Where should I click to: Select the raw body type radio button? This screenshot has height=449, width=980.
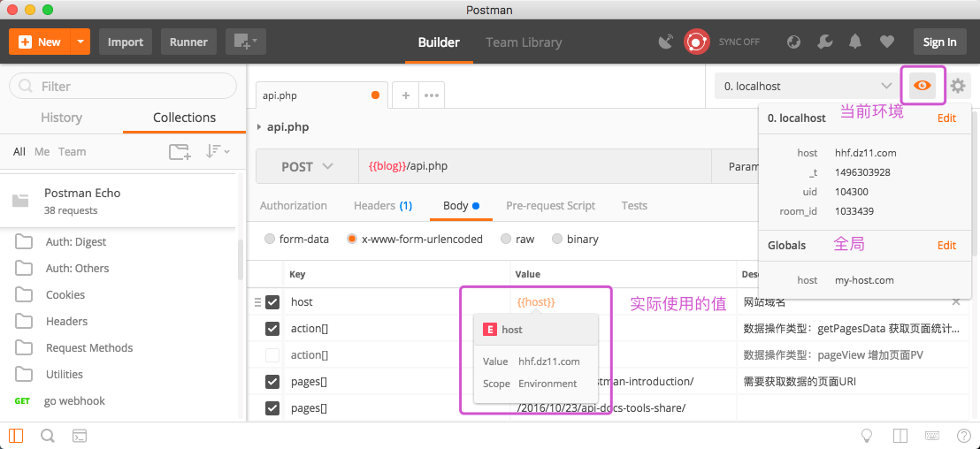(506, 239)
